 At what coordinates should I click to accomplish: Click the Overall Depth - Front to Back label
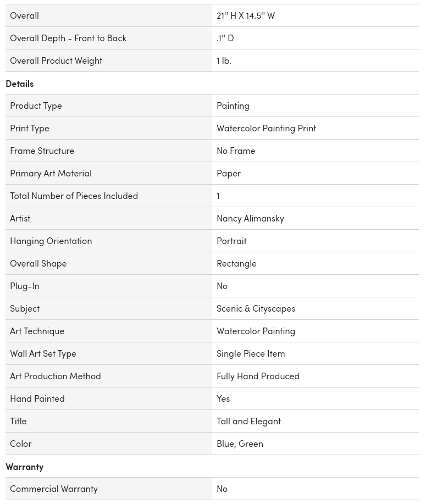click(68, 38)
